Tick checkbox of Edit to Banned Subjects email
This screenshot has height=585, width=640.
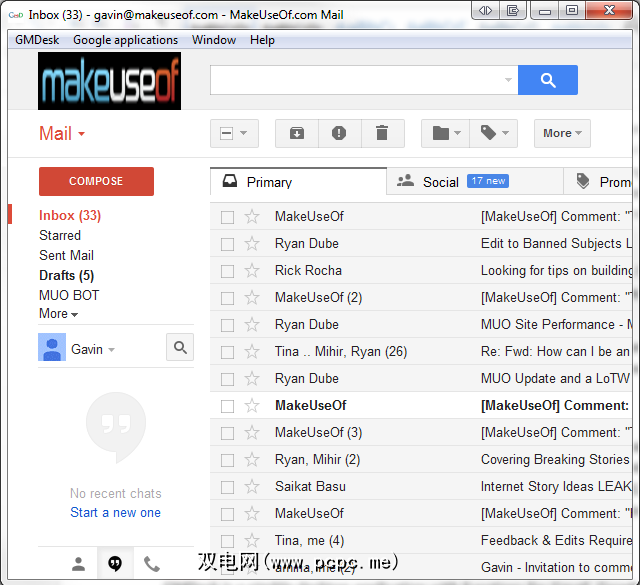(227, 245)
